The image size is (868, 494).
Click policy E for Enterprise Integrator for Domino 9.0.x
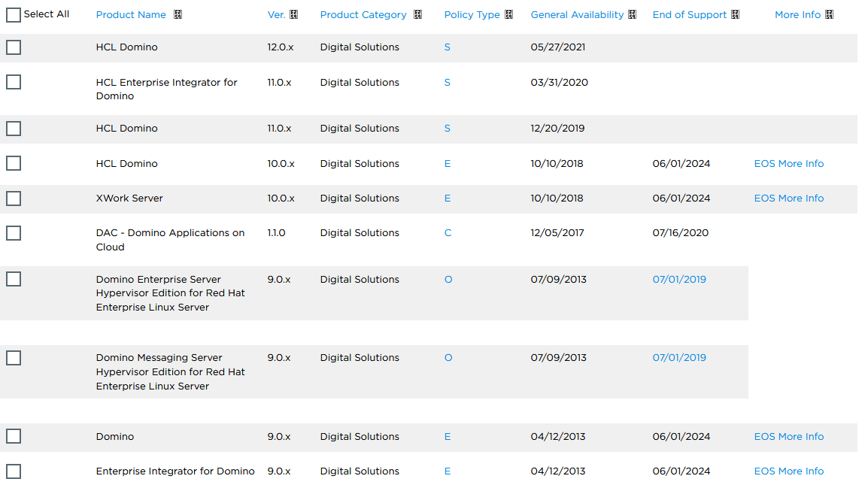tap(448, 471)
